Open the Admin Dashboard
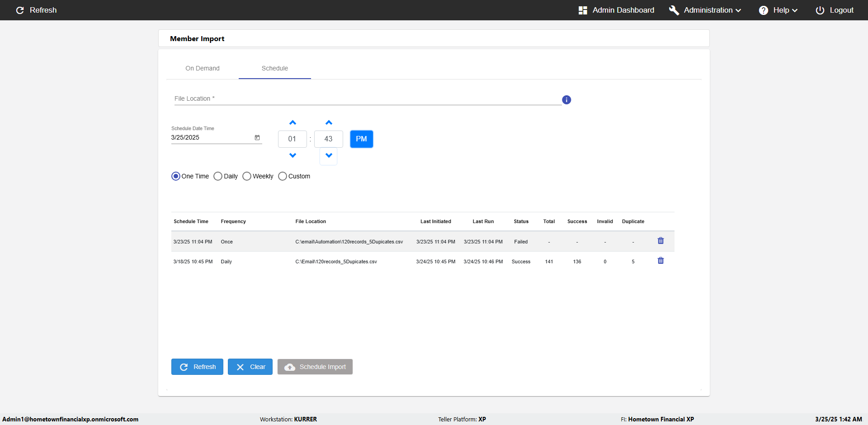The image size is (868, 425). tap(616, 10)
